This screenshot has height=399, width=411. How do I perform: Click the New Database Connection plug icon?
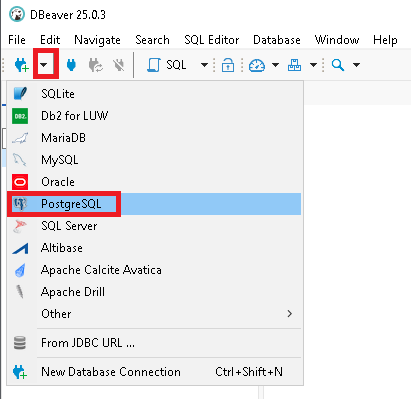tap(21, 65)
